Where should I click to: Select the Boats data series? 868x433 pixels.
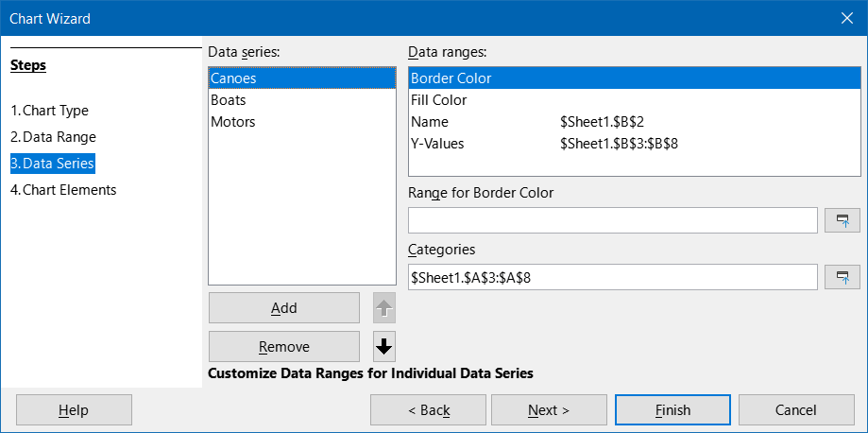(x=302, y=100)
